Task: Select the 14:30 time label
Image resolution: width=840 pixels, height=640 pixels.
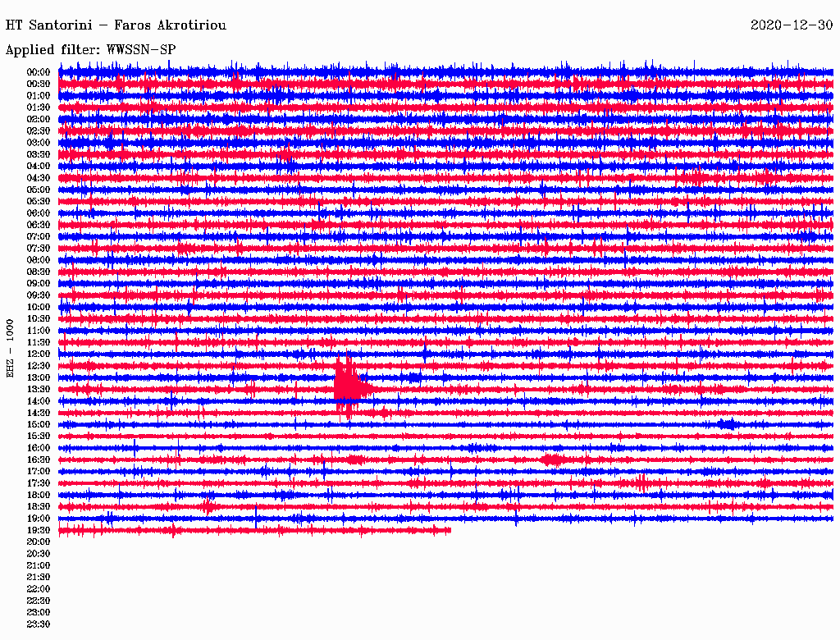Action: [38, 413]
